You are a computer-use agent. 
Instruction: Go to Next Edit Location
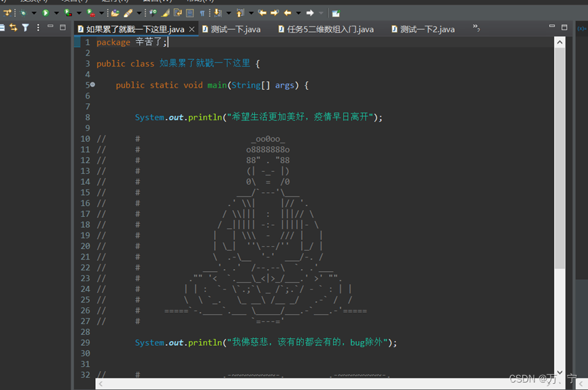pyautogui.click(x=275, y=13)
